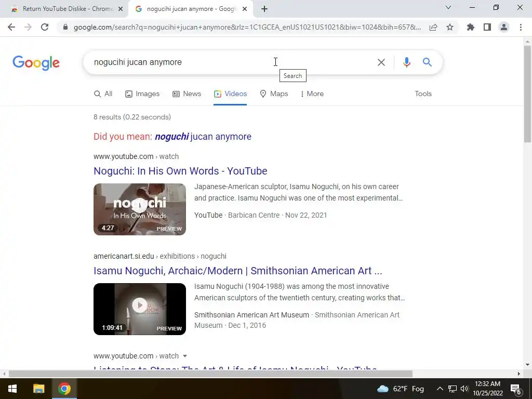Open network status tray icon
The image size is (532, 399).
tap(453, 389)
